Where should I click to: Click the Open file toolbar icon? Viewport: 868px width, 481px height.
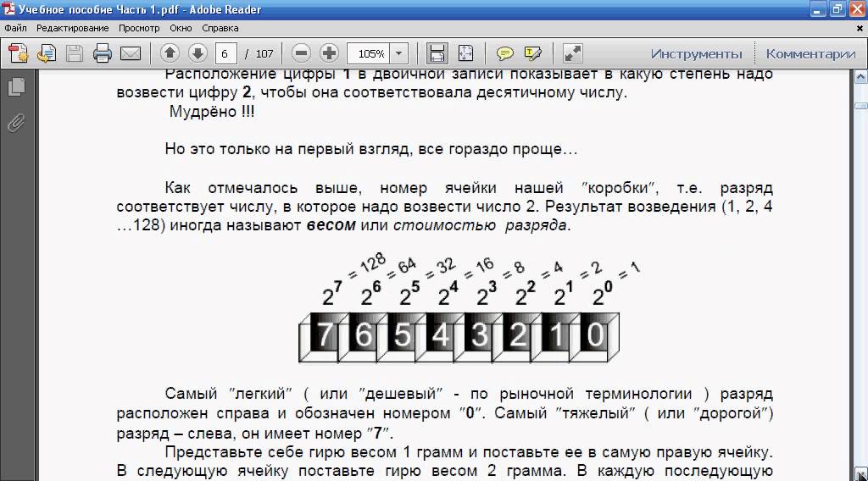47,53
